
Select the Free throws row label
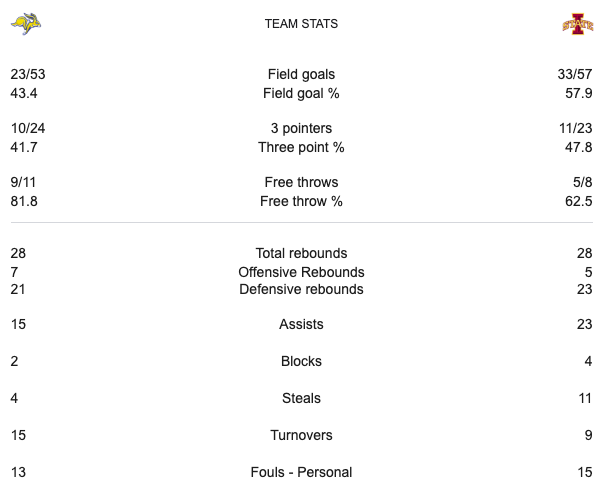[301, 182]
